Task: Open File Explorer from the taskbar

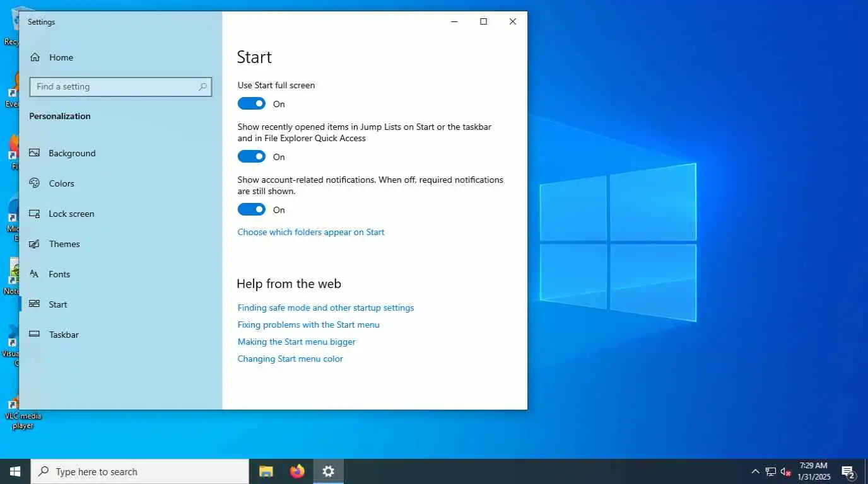Action: point(266,471)
